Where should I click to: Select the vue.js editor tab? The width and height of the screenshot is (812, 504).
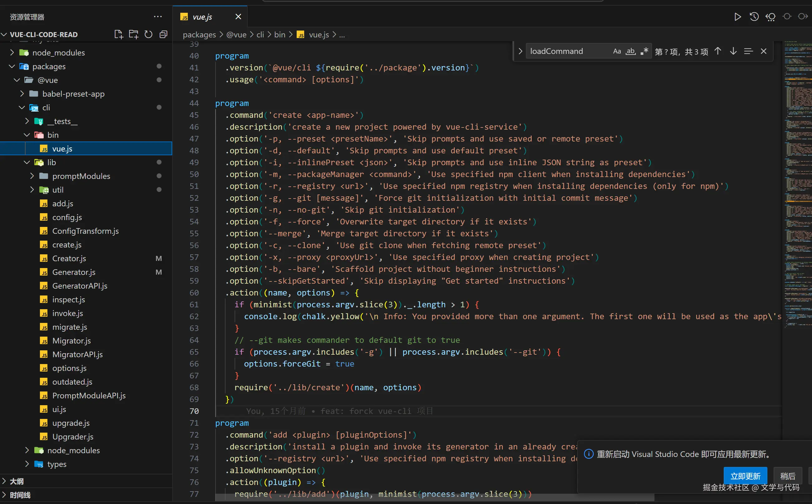tap(202, 17)
